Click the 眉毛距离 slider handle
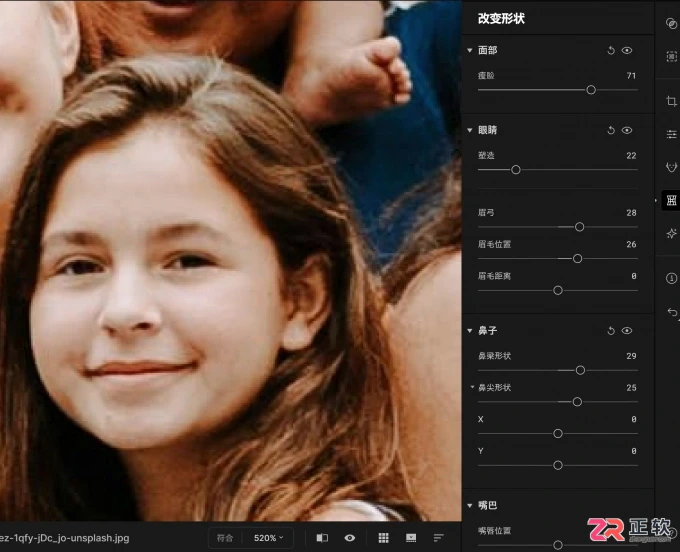This screenshot has height=552, width=680. (x=558, y=291)
